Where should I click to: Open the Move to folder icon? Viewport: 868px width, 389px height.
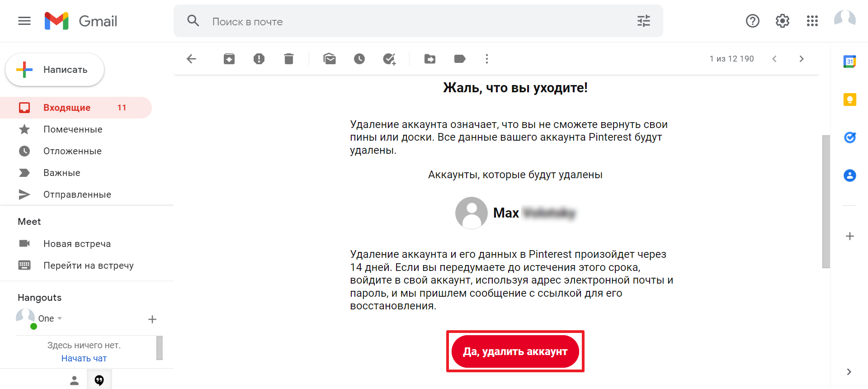(430, 59)
